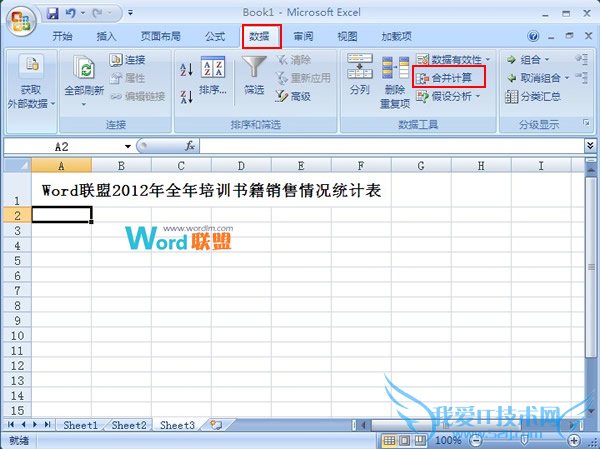This screenshot has height=449, width=600.
Task: Select the 数据 ribbon tab
Action: (x=259, y=36)
